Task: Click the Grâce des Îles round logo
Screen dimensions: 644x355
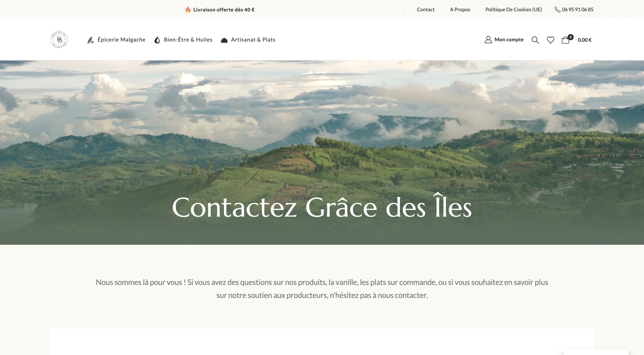Action: click(x=59, y=39)
